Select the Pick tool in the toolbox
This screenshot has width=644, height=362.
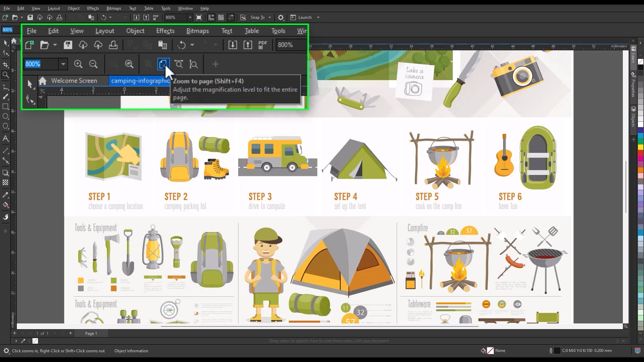(x=5, y=43)
